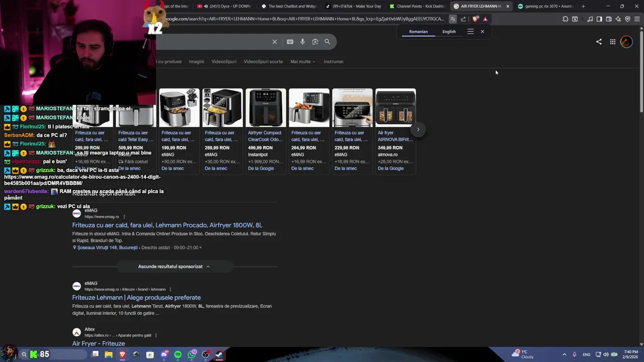Open Airfryer Compact ClearCook product title

click(266, 136)
